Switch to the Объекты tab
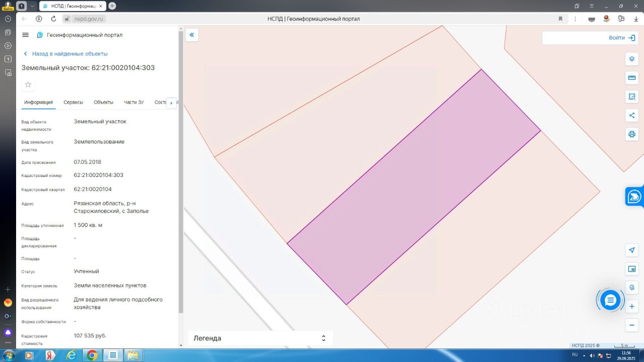The width and height of the screenshot is (644, 362). click(x=104, y=103)
